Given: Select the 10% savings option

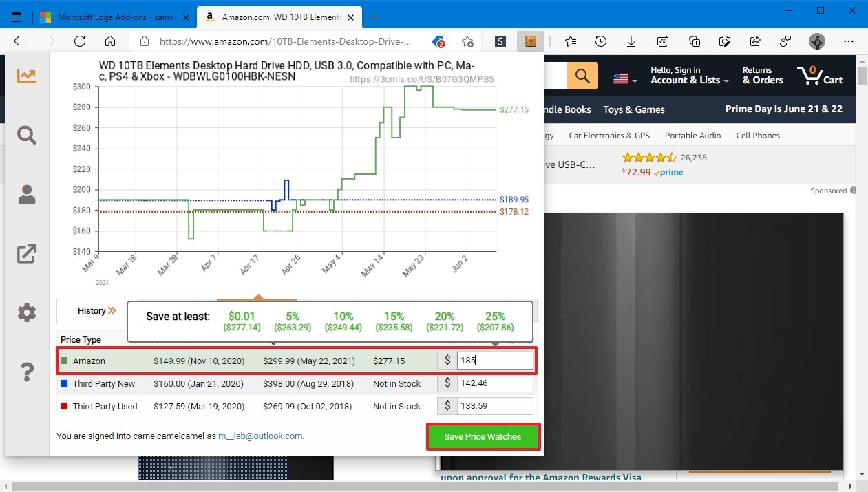Looking at the screenshot, I should click(x=343, y=321).
